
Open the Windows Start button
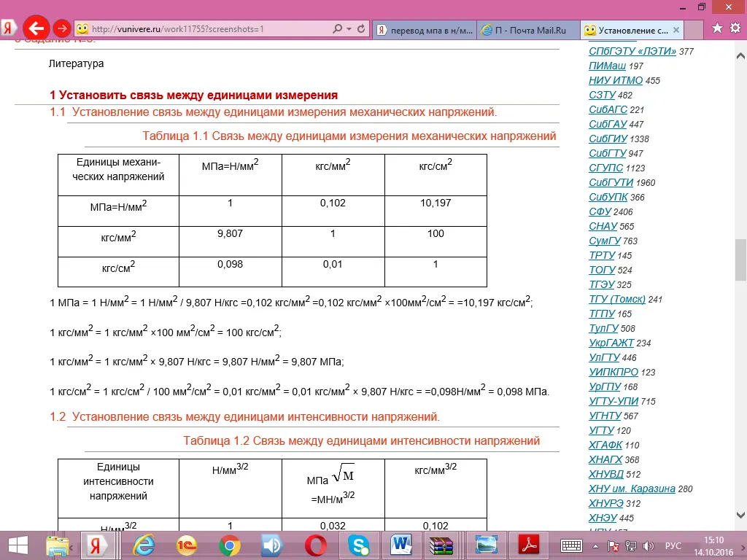click(x=18, y=545)
